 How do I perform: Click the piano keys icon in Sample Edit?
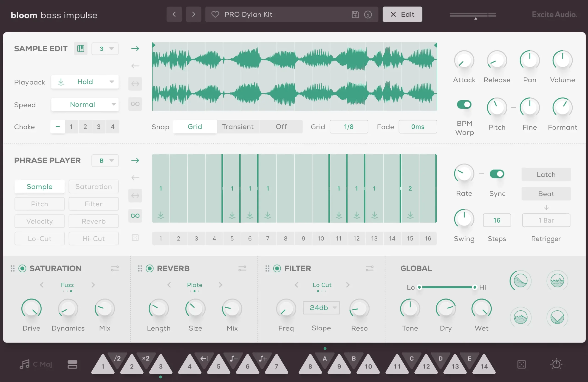81,49
